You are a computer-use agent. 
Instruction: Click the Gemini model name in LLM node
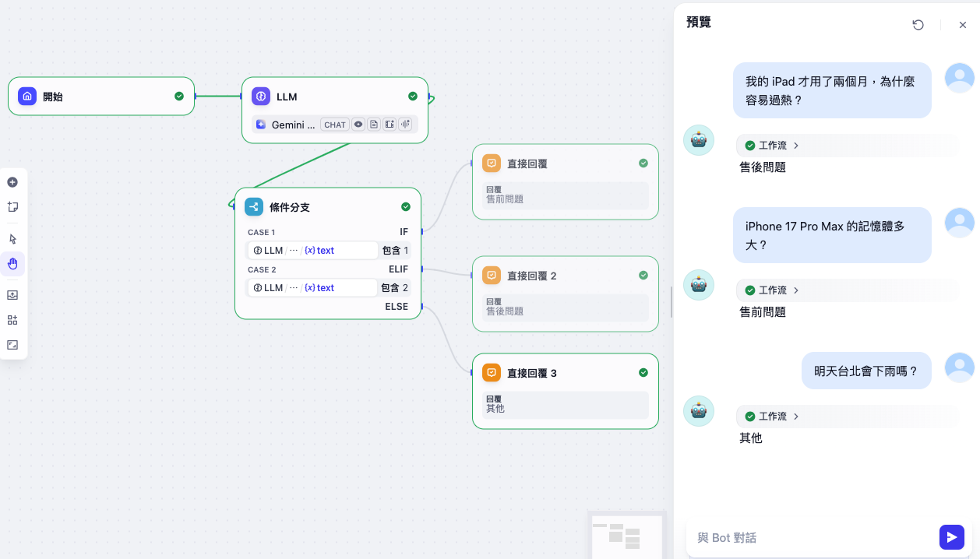pos(293,125)
